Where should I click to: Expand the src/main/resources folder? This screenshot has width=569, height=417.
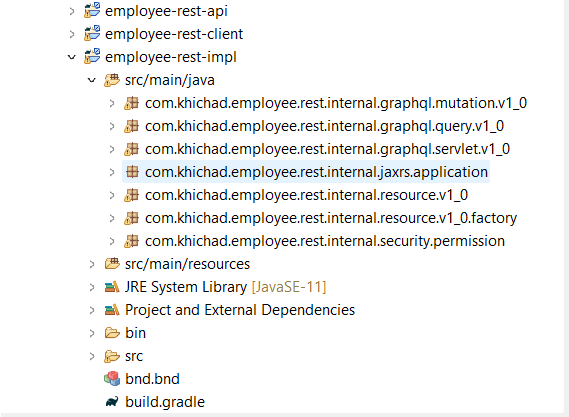tap(92, 264)
